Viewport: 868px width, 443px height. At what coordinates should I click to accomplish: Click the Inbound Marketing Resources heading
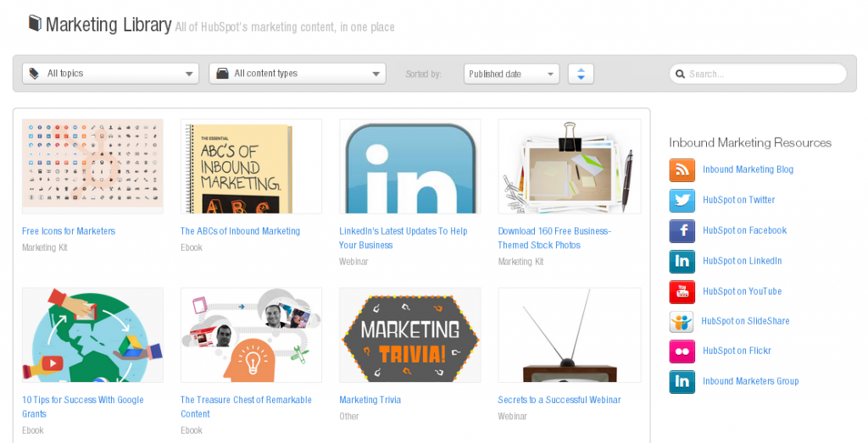[750, 142]
